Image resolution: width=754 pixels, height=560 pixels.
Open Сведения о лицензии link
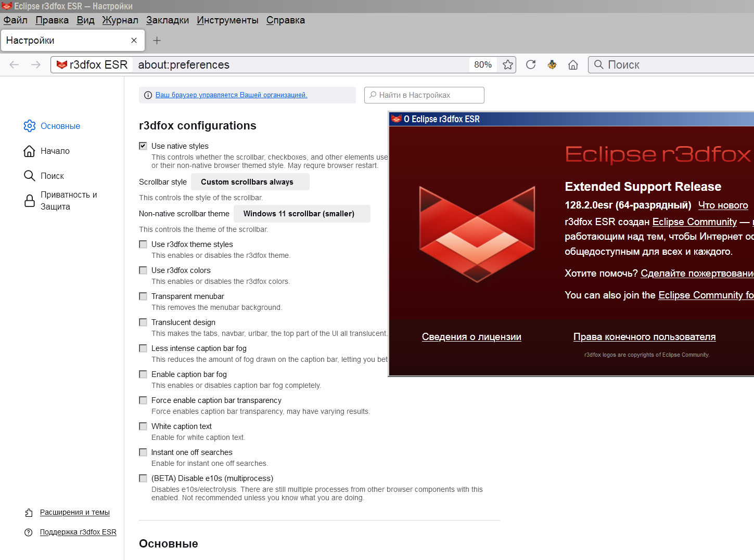pyautogui.click(x=471, y=337)
